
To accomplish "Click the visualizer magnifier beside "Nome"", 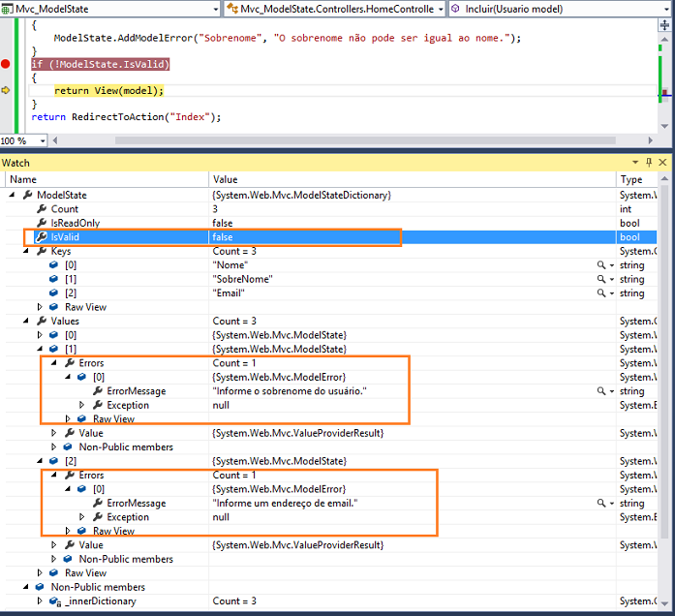I will point(601,265).
